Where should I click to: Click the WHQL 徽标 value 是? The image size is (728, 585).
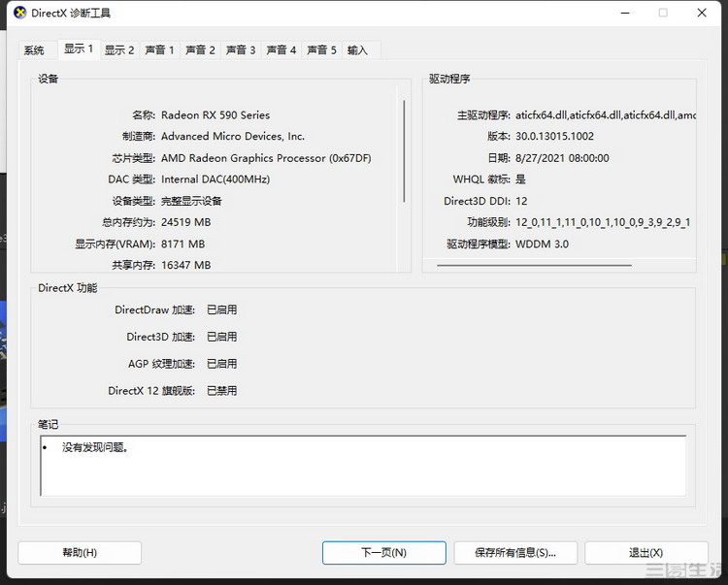point(520,179)
